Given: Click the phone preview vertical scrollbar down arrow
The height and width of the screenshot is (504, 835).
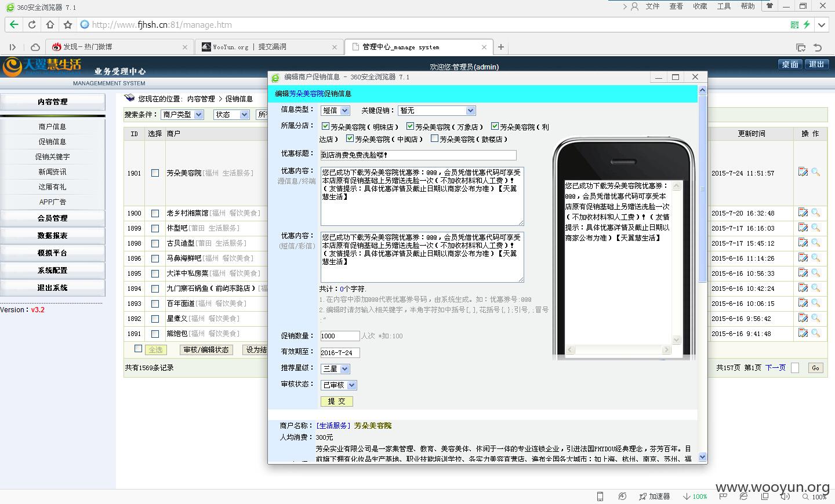Looking at the screenshot, I should pos(676,340).
